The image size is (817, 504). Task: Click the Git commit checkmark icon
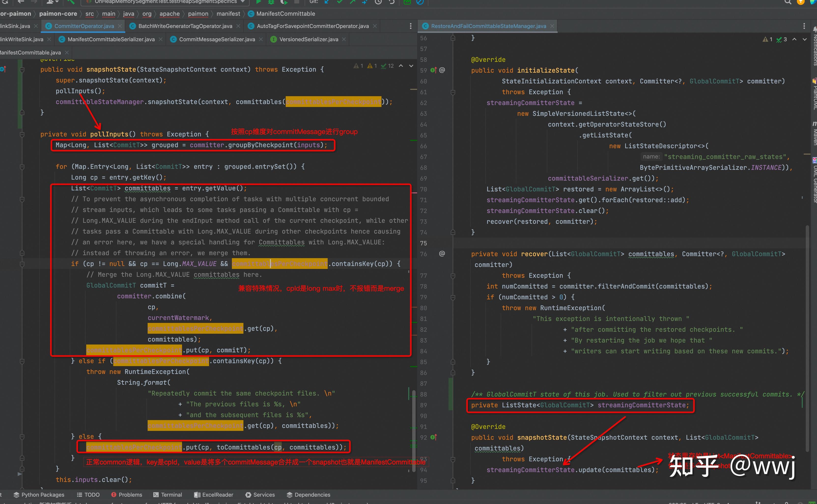340,2
